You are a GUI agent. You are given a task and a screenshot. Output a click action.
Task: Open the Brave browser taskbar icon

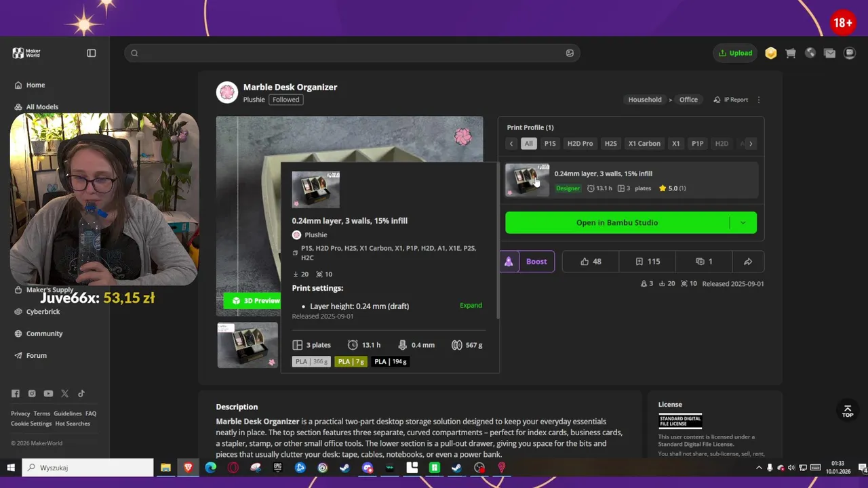[188, 468]
